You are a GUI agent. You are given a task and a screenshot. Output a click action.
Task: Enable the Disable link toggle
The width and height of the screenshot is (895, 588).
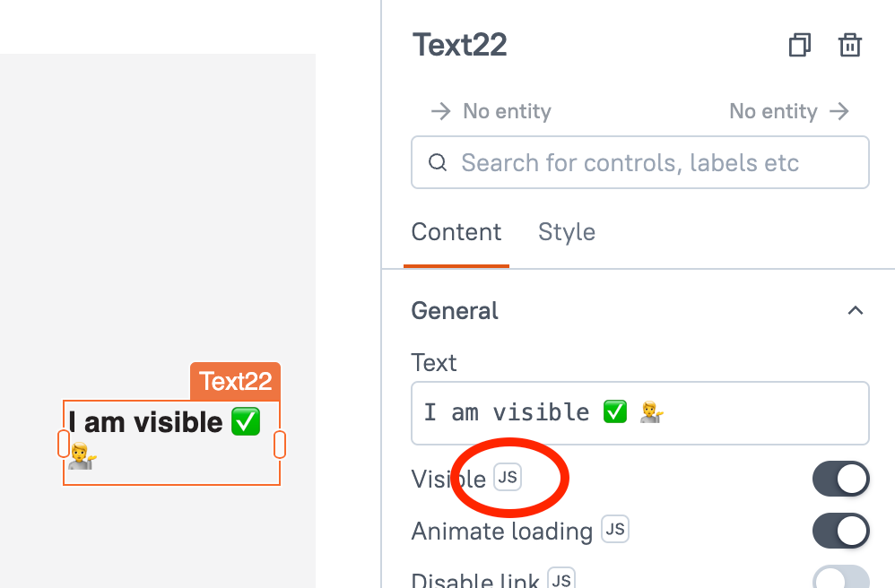pyautogui.click(x=839, y=582)
